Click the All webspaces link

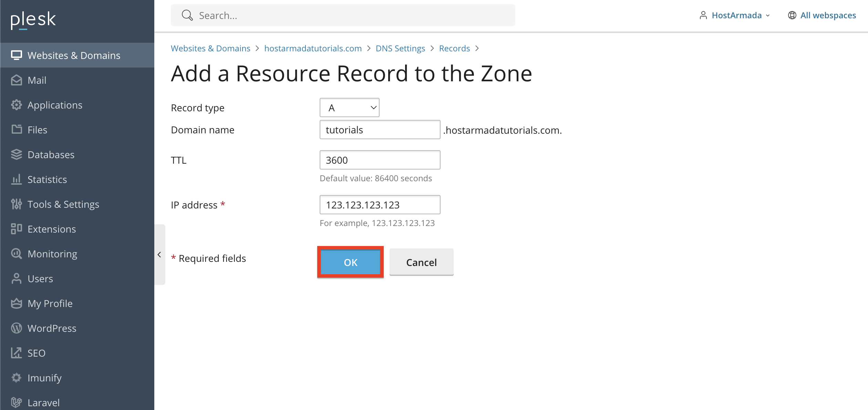(x=828, y=16)
